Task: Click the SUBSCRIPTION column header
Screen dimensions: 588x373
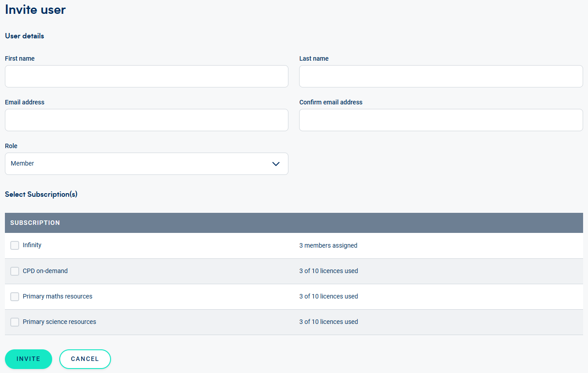Action: click(x=35, y=223)
